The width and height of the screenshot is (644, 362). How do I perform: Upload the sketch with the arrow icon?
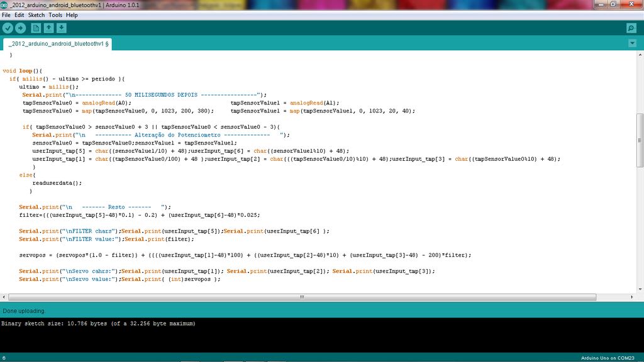click(21, 28)
